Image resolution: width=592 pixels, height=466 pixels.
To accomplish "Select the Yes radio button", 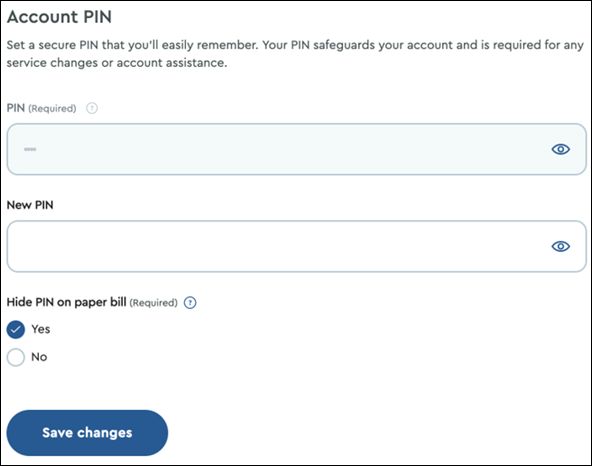I will [16, 329].
